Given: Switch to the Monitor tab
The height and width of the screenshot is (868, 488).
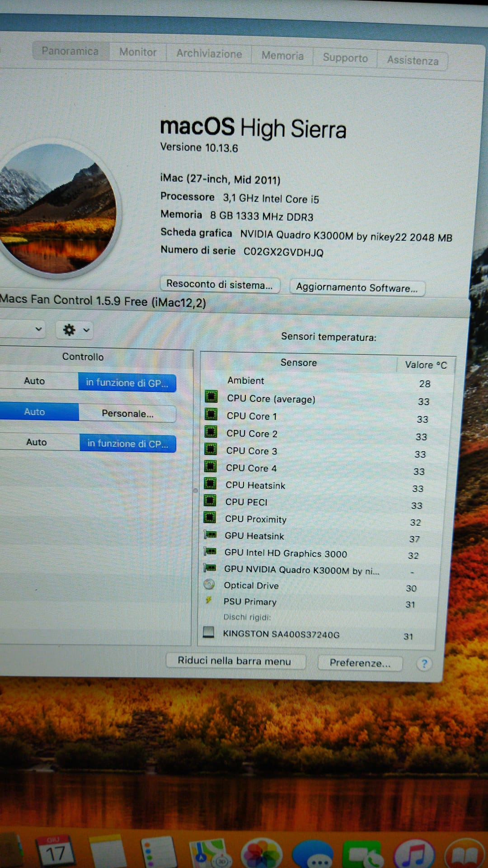Looking at the screenshot, I should tap(138, 52).
